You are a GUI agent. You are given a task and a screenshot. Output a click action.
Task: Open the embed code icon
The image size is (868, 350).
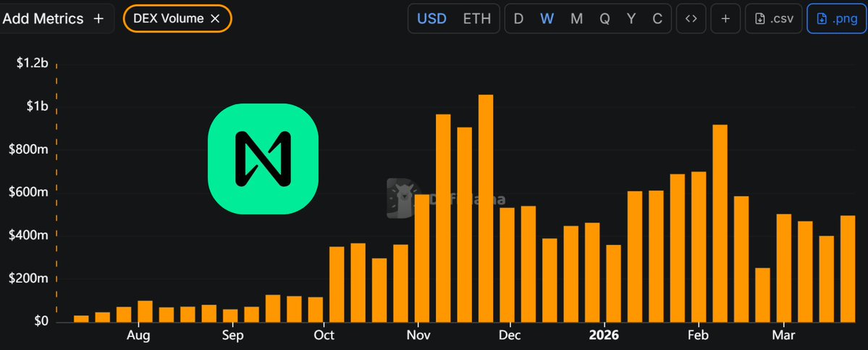click(x=691, y=19)
